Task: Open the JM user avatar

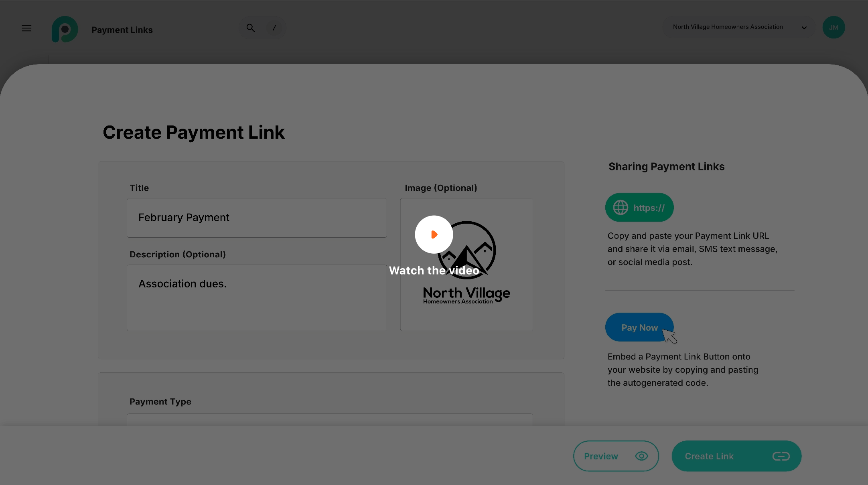Action: [x=834, y=27]
